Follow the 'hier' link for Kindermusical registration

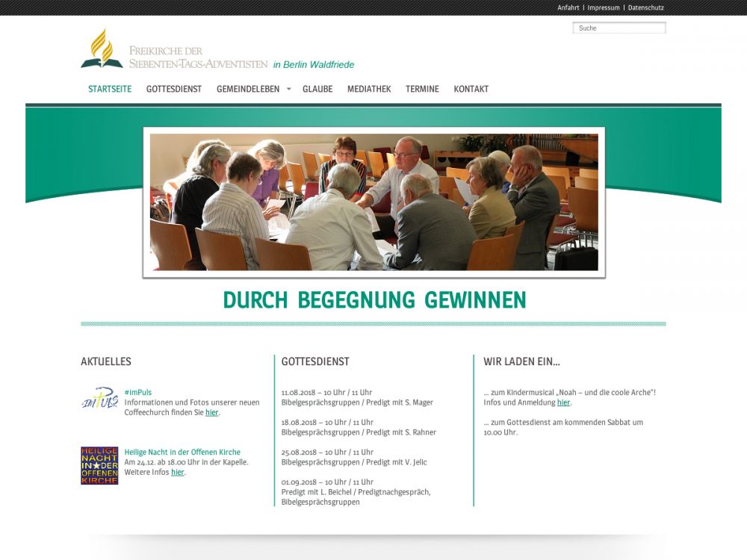click(563, 402)
